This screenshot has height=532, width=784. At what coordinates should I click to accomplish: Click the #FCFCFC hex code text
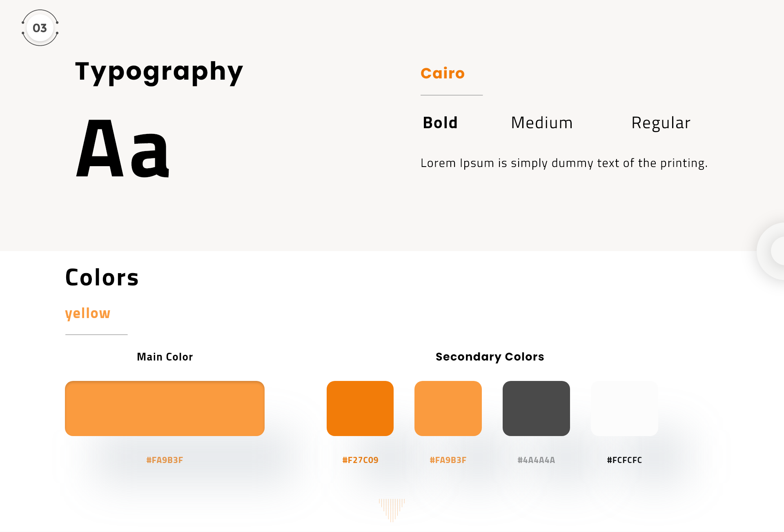(624, 460)
